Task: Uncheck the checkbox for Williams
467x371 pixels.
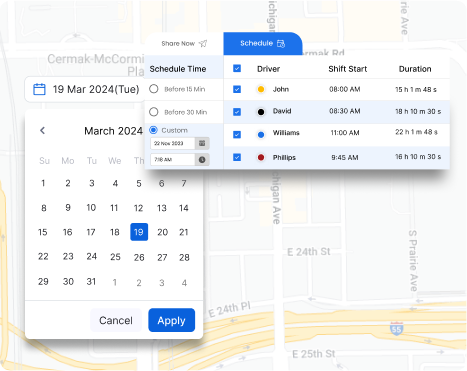Action: [237, 134]
